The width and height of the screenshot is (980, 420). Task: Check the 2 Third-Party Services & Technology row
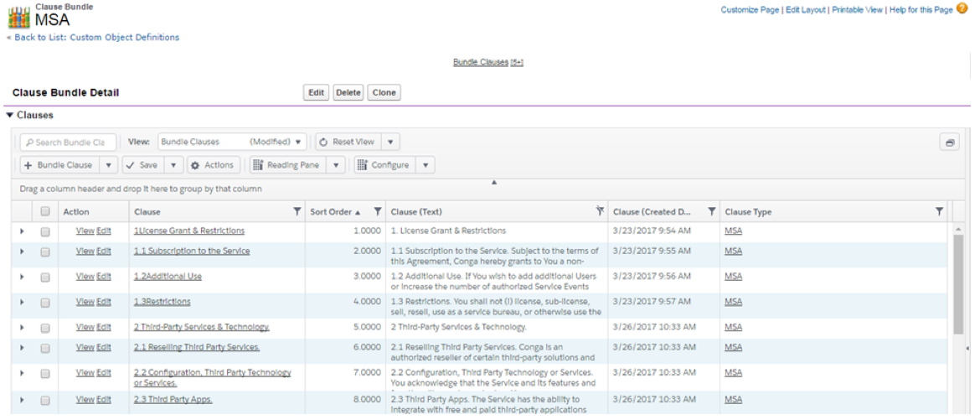(x=45, y=327)
